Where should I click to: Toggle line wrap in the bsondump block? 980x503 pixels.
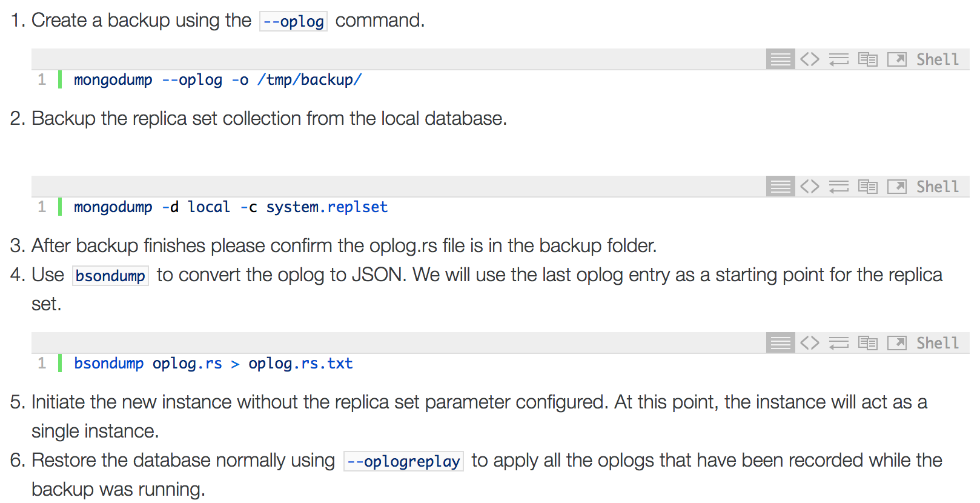(x=839, y=343)
